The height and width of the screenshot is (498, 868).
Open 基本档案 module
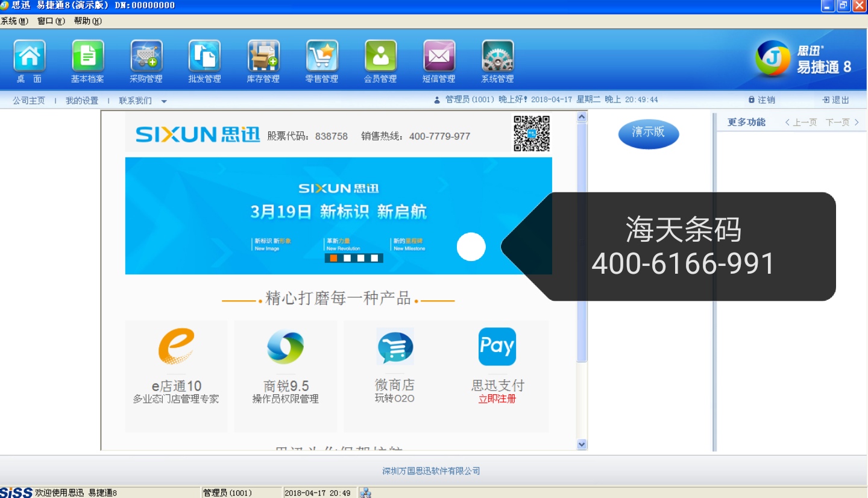pos(88,57)
